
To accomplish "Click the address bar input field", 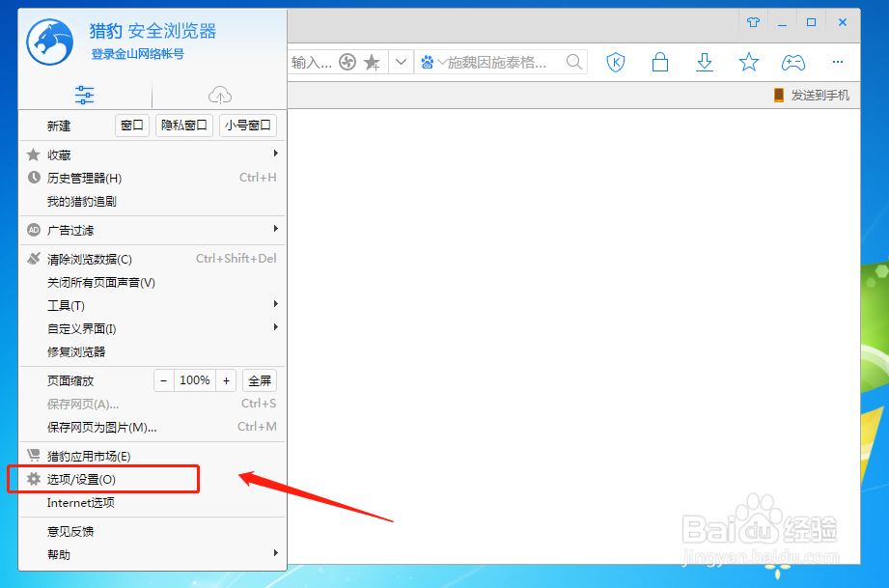I will 312,63.
